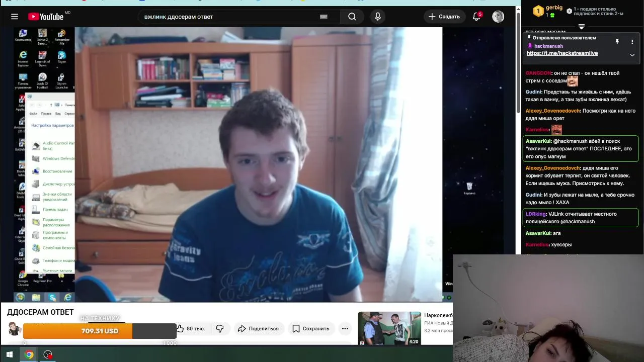
Task: Open the YouTube guide hamburger menu
Action: 15,17
